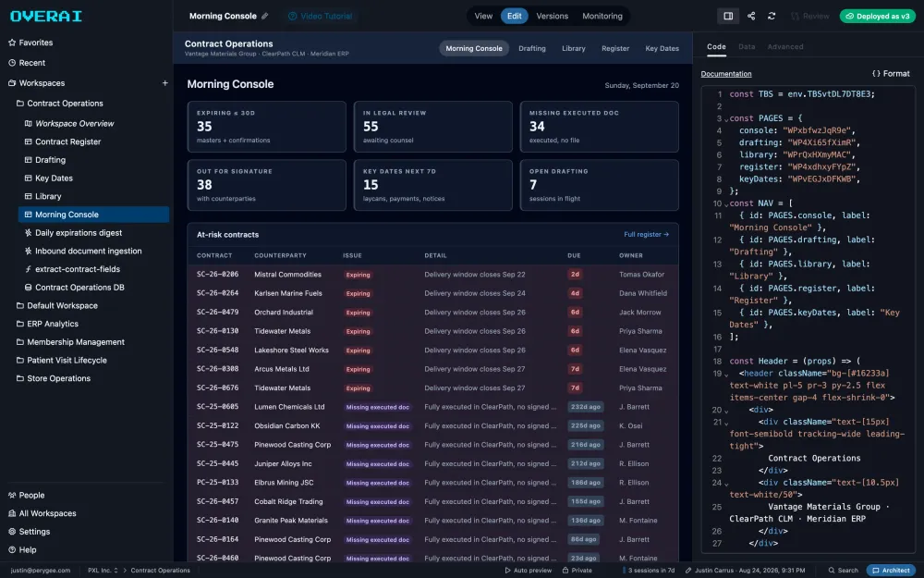Open the PXL Inc. organization switcher
924x578 pixels.
pyautogui.click(x=103, y=571)
